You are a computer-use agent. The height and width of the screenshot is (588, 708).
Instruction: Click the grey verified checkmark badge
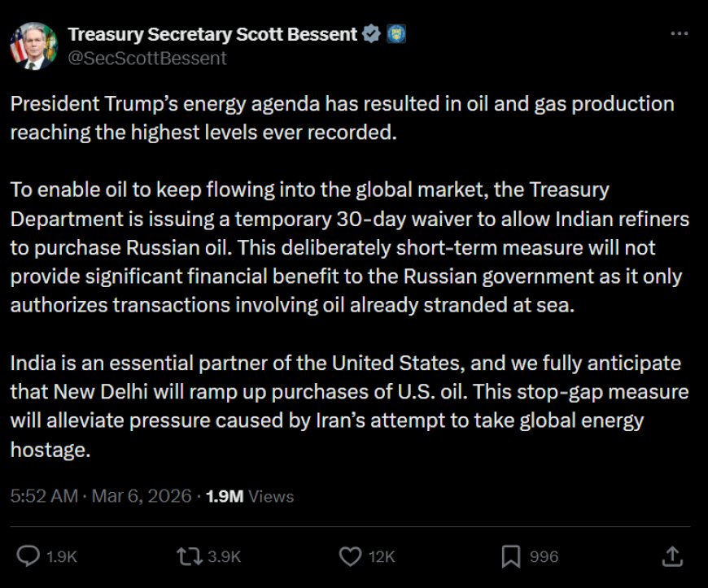(371, 34)
